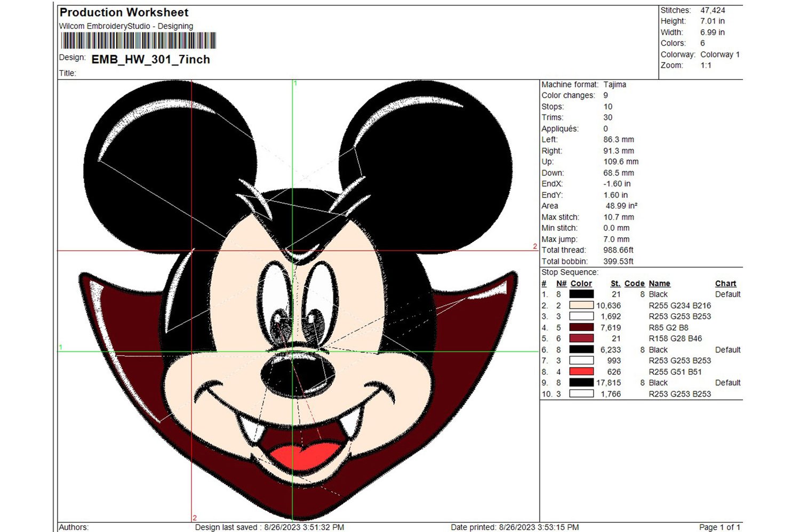Select the total thread value "988.66ft"
The image size is (800, 532).
619,250
